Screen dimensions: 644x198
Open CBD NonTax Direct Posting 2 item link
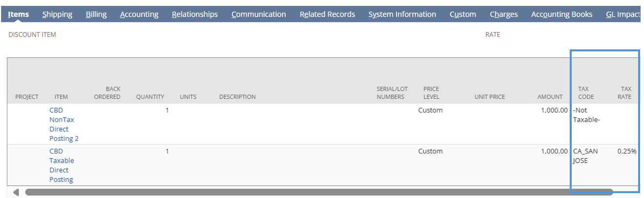tap(64, 124)
